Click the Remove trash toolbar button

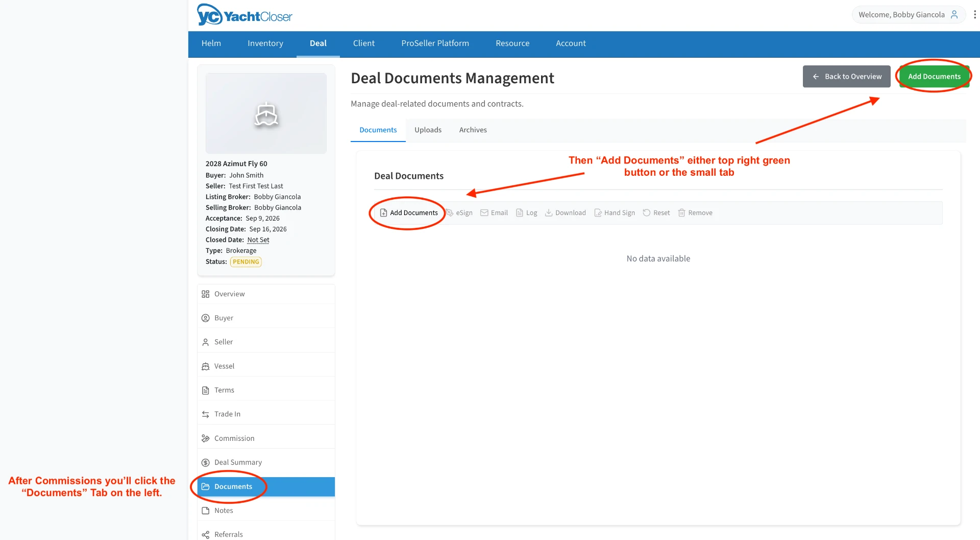(x=695, y=213)
